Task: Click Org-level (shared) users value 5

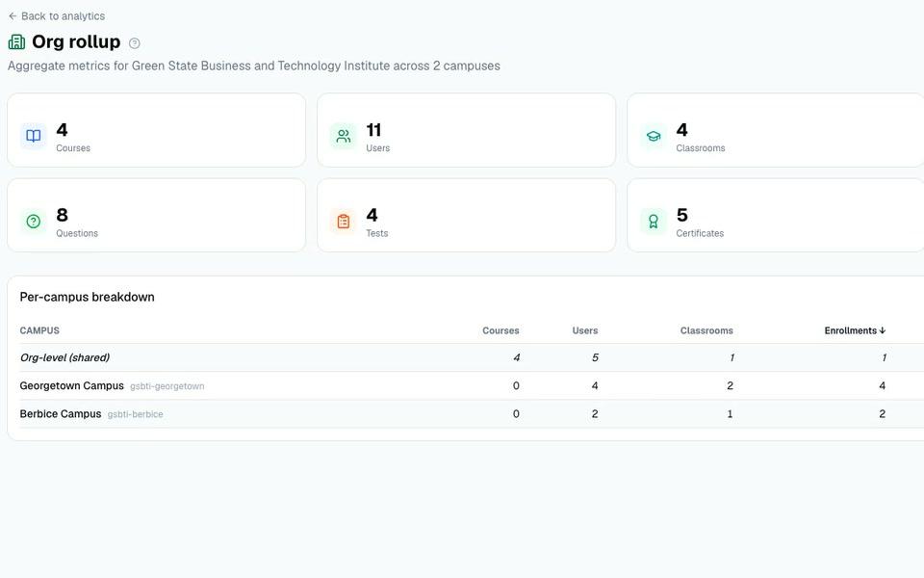Action: click(x=595, y=357)
